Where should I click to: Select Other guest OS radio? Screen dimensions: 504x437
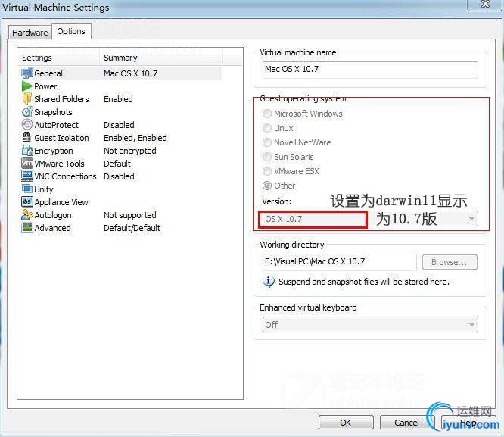click(x=267, y=186)
